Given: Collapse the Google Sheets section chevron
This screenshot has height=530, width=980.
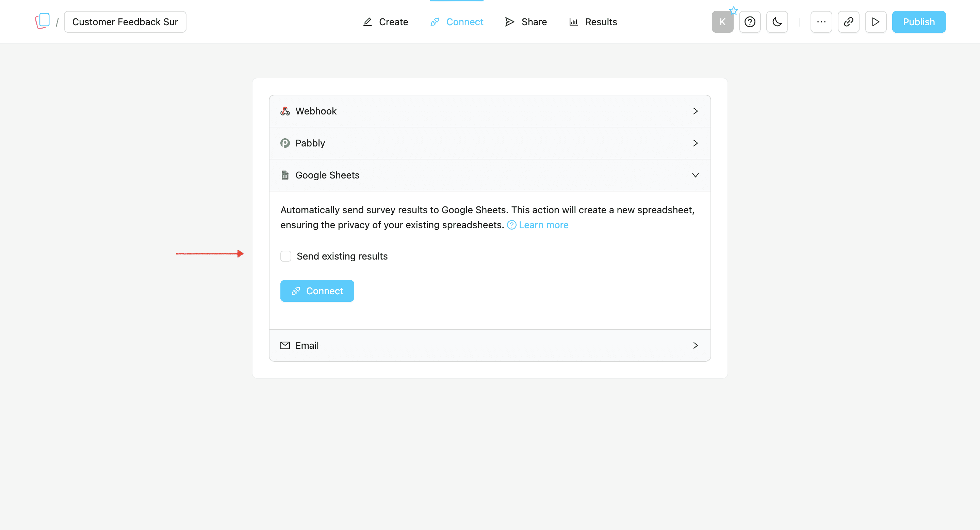Looking at the screenshot, I should tap(696, 175).
